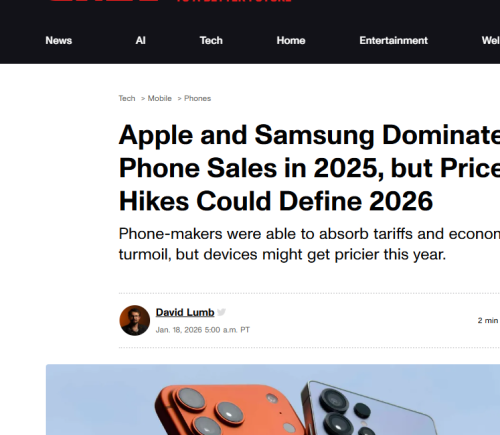Click the 2 min read time label
Image resolution: width=500 pixels, height=435 pixels.
point(488,320)
